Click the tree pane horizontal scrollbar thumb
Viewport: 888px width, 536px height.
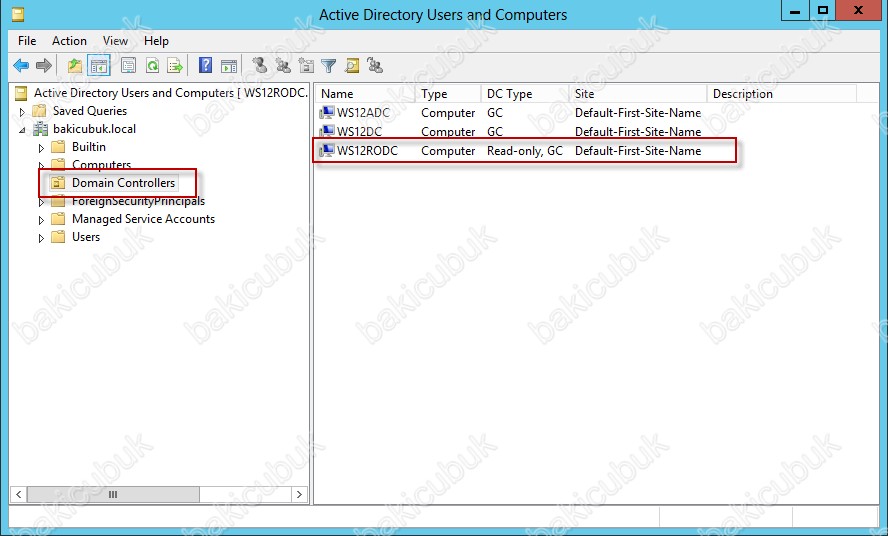coord(113,495)
